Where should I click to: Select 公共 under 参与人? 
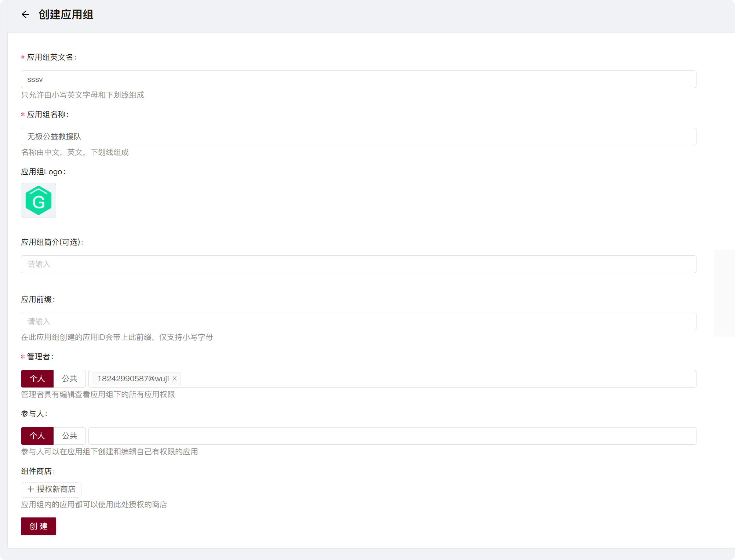[x=69, y=436]
